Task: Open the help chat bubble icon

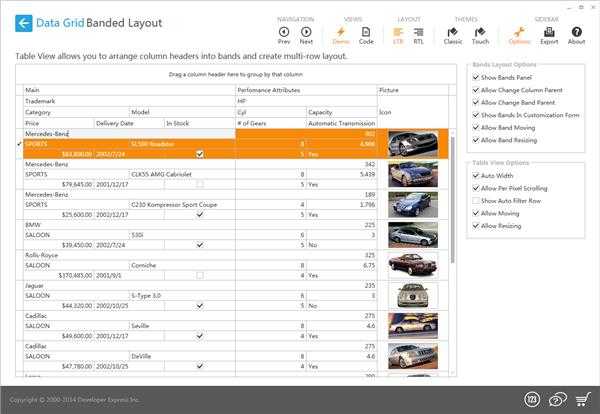Action: [x=557, y=400]
